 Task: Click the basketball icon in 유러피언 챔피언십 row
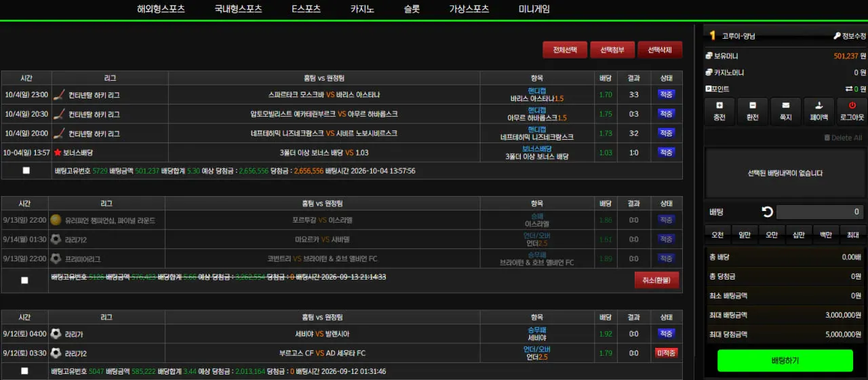tap(56, 220)
